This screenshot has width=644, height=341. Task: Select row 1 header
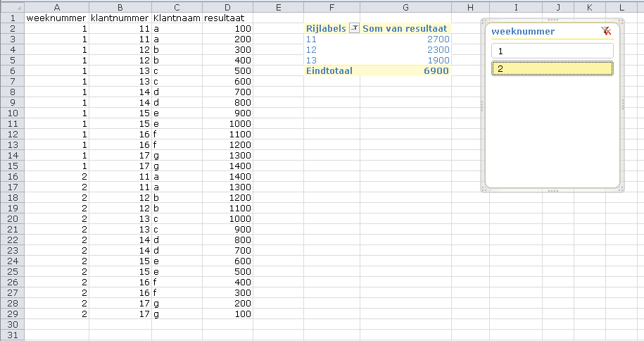tap(13, 18)
